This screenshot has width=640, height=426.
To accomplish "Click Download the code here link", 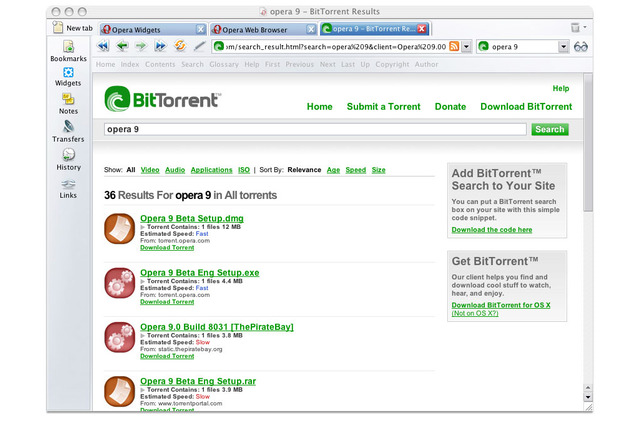I will [x=492, y=230].
